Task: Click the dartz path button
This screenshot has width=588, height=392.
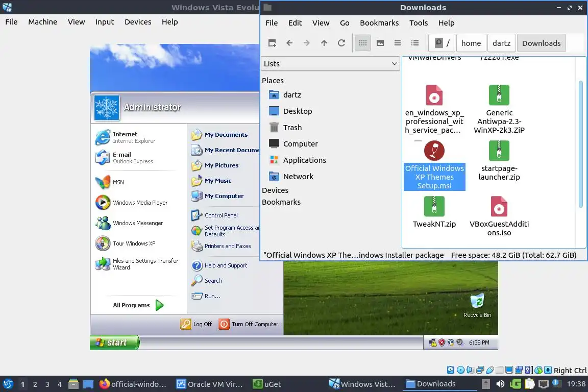Action: 501,43
